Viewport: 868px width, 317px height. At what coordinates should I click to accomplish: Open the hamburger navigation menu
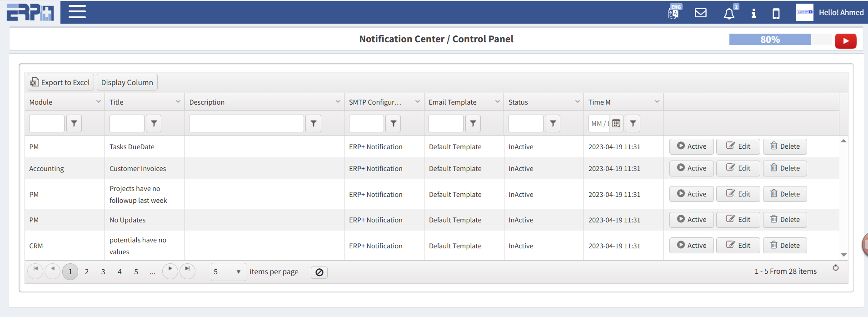(77, 12)
